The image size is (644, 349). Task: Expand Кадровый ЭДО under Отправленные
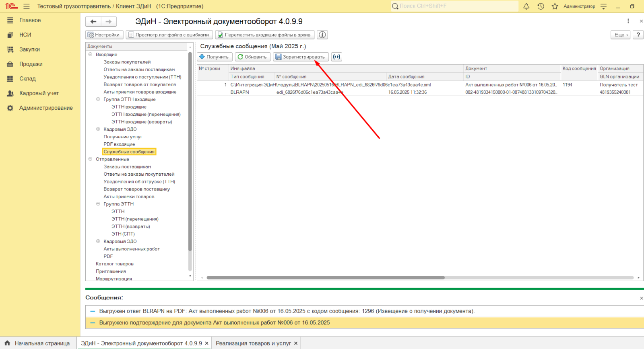coord(98,241)
